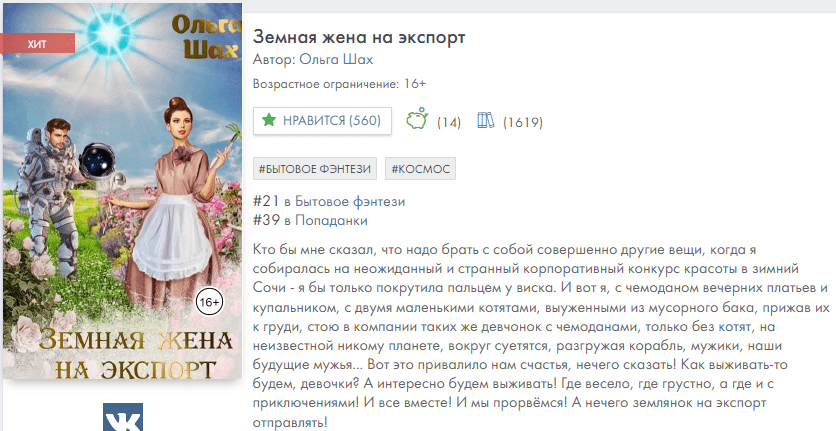Click the red ХИТ ribbon badge
Screen dimensions: 836x431
coord(37,44)
